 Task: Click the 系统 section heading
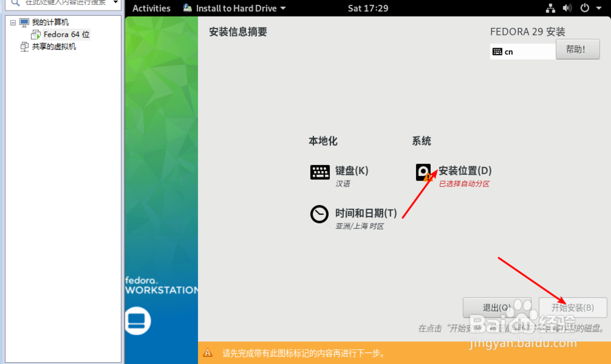[421, 141]
